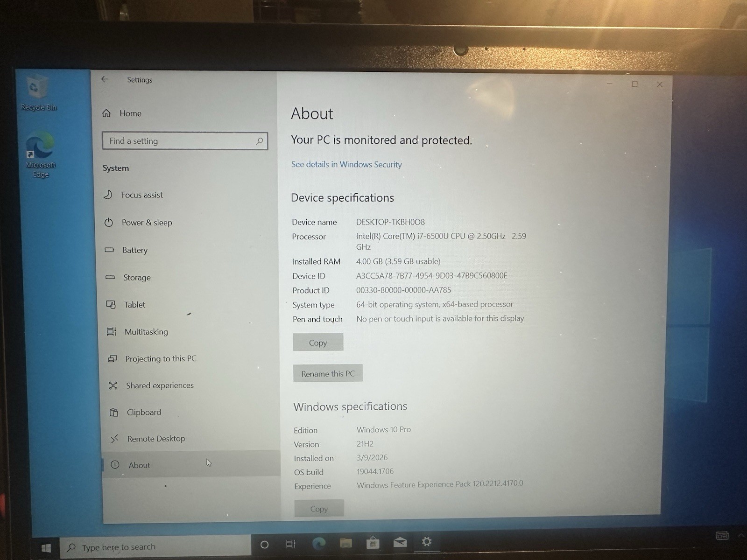
Task: Click the System type value text
Action: tap(435, 304)
